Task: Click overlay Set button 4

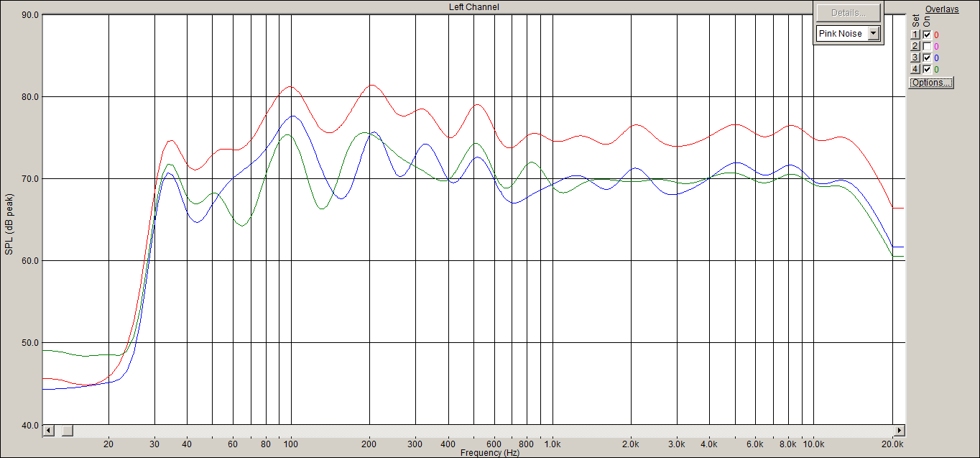Action: tap(915, 69)
